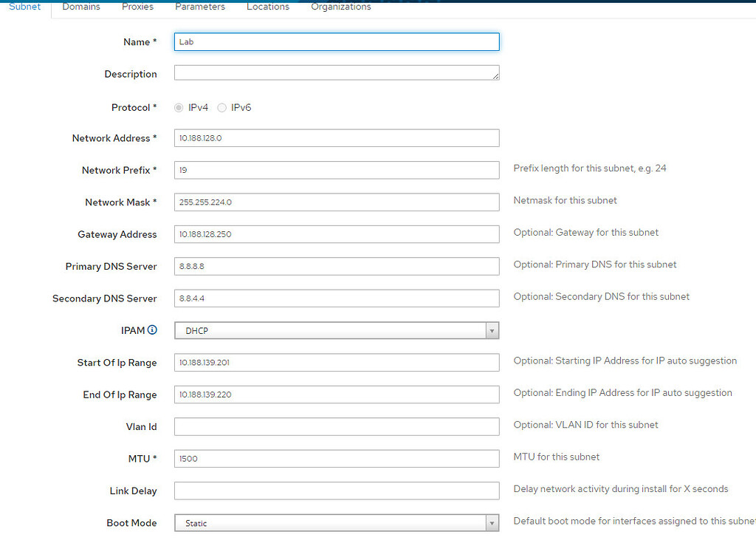Open the IPAM dropdown caret icon
Screen dimensions: 756x543
pos(492,329)
